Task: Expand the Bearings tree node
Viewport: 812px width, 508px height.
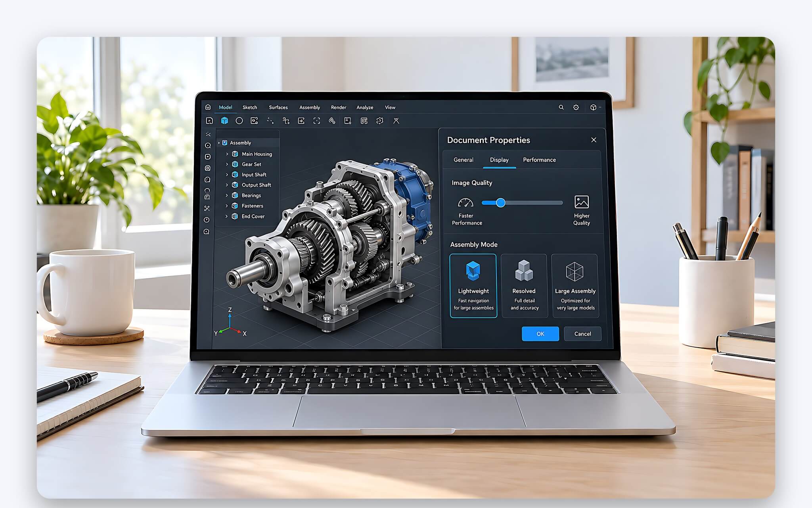Action: (227, 195)
